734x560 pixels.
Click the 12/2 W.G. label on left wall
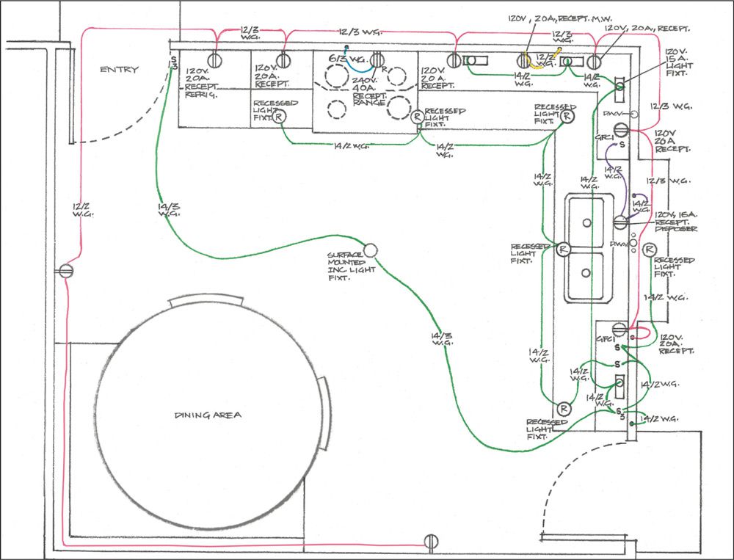point(83,209)
